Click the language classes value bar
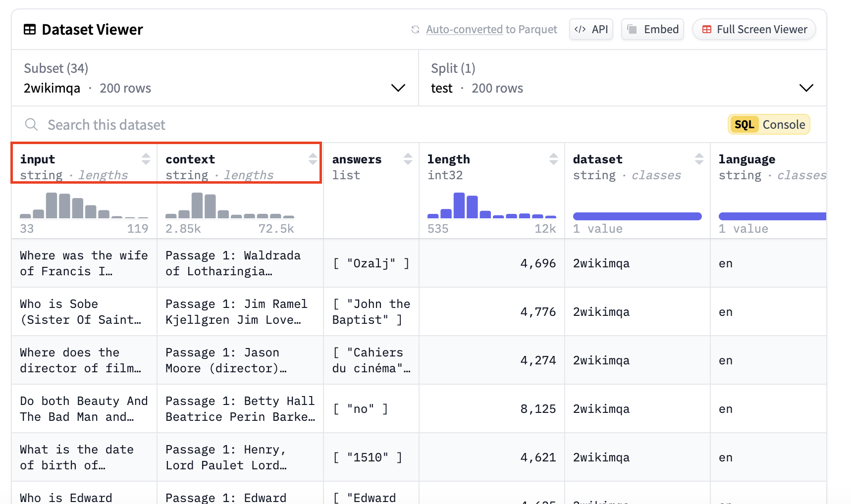Screen dimensions: 851x504 772,216
